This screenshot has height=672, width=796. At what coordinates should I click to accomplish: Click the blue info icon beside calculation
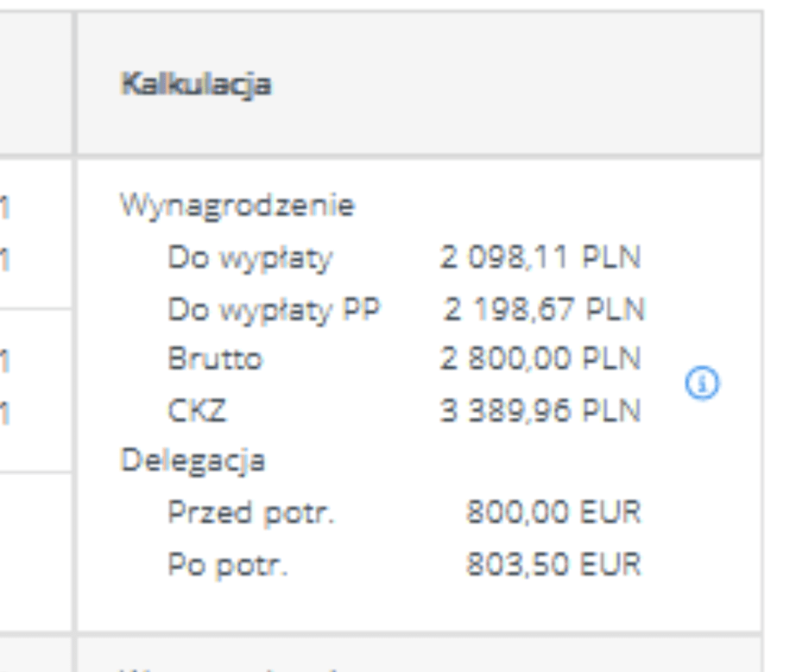(x=703, y=384)
